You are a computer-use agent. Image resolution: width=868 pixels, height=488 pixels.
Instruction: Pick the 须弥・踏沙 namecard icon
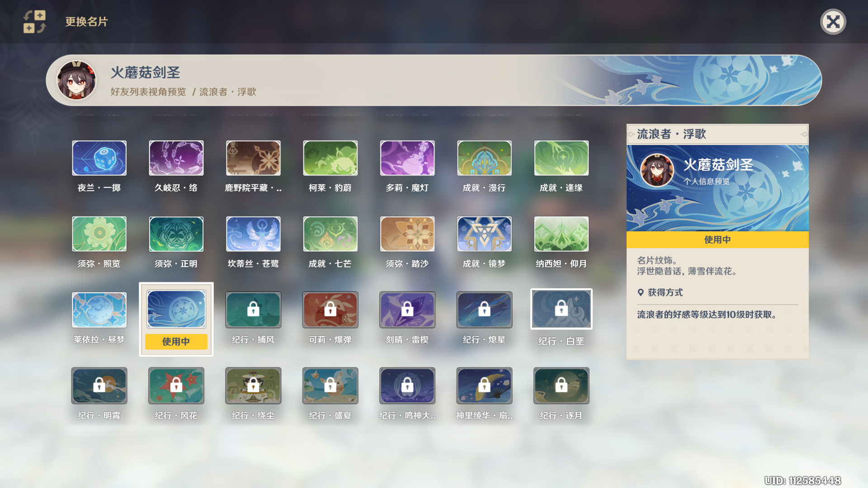[407, 234]
